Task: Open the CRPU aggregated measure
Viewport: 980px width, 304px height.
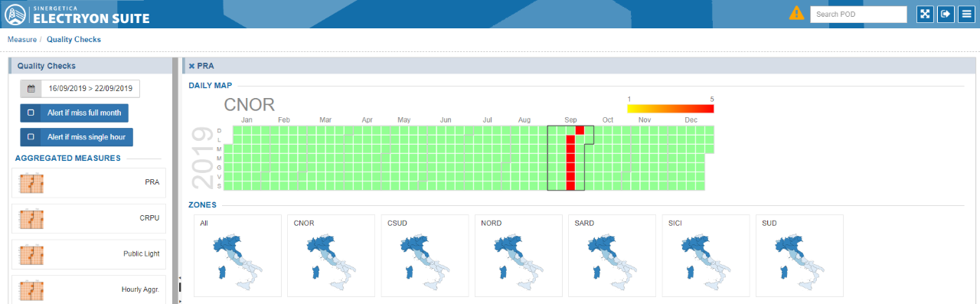Action: point(89,218)
